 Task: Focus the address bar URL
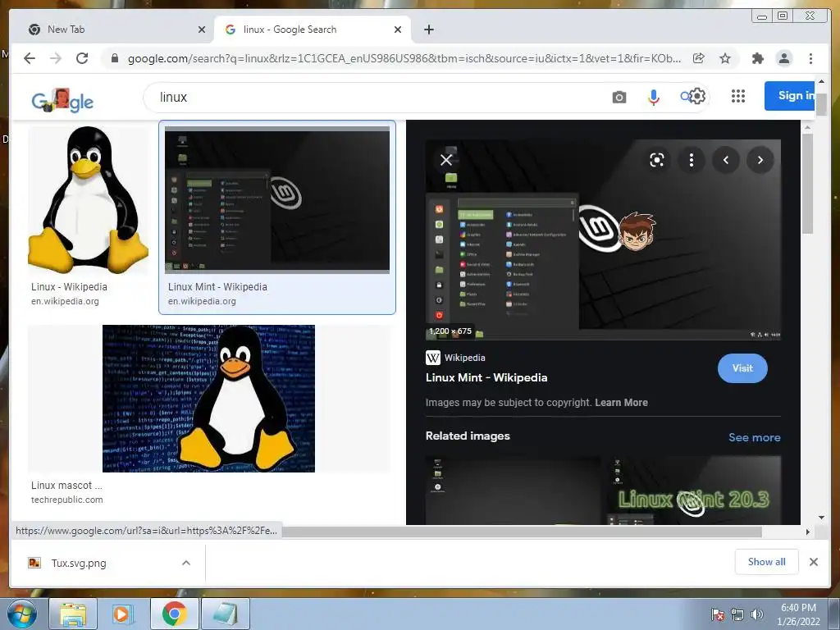pos(404,58)
